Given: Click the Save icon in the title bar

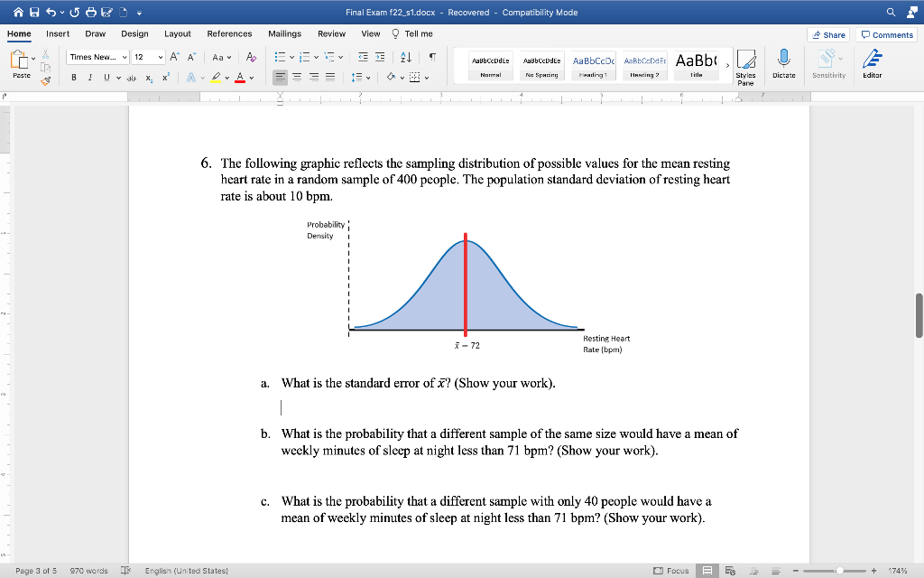Looking at the screenshot, I should point(34,13).
